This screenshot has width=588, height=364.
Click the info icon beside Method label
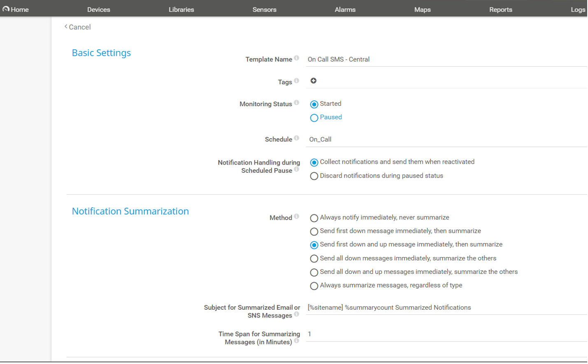296,216
